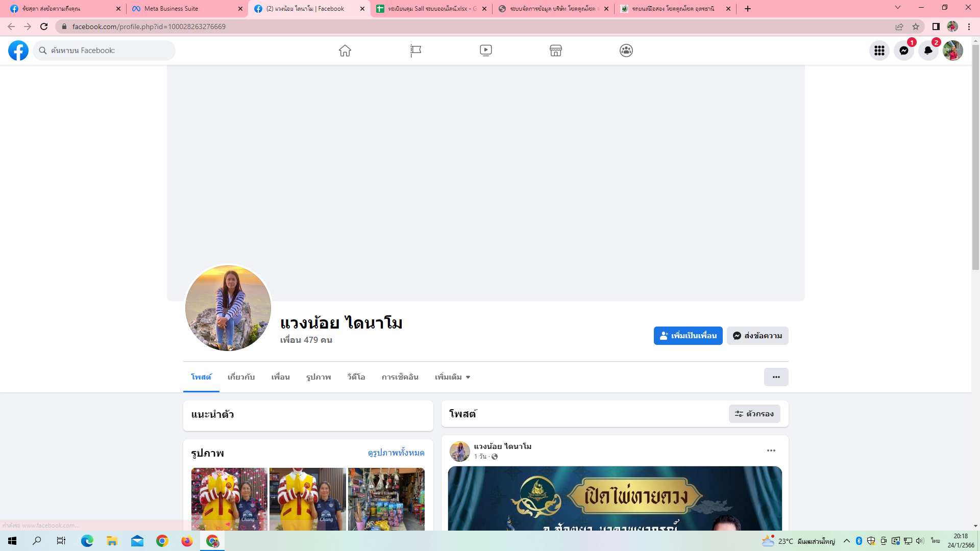Open the Groups icon
The width and height of the screenshot is (980, 551).
[626, 51]
